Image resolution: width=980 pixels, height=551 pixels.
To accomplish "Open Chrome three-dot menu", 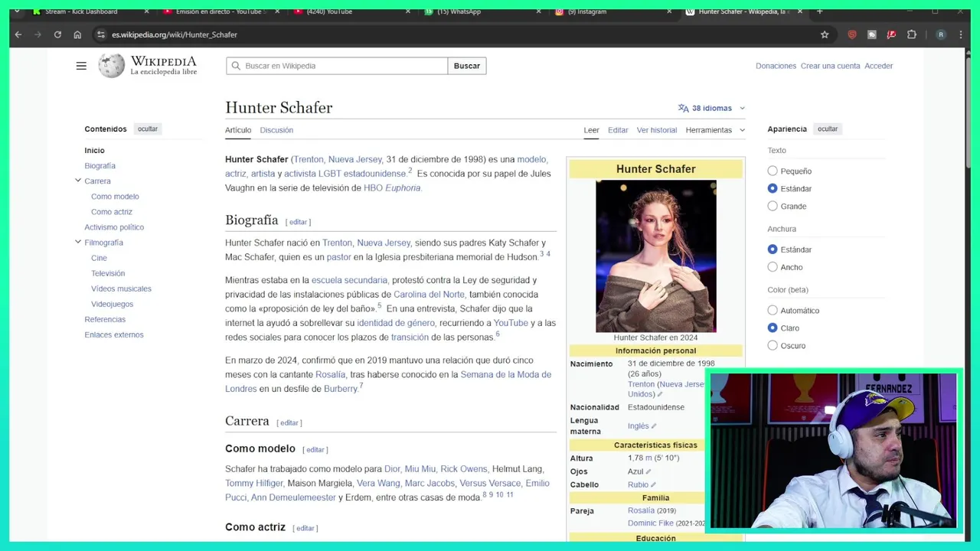I will [x=960, y=34].
